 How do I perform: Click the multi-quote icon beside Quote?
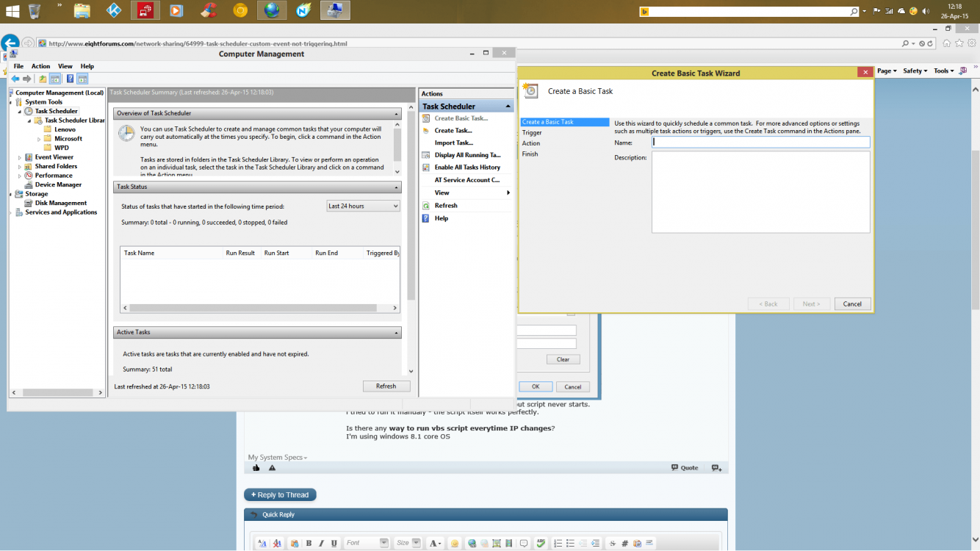pos(717,467)
